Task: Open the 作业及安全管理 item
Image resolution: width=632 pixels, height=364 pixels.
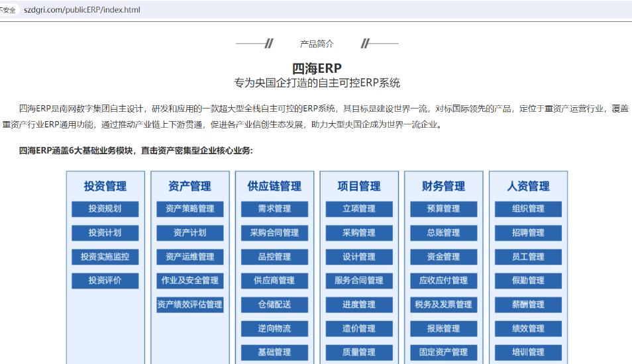Action: (190, 281)
